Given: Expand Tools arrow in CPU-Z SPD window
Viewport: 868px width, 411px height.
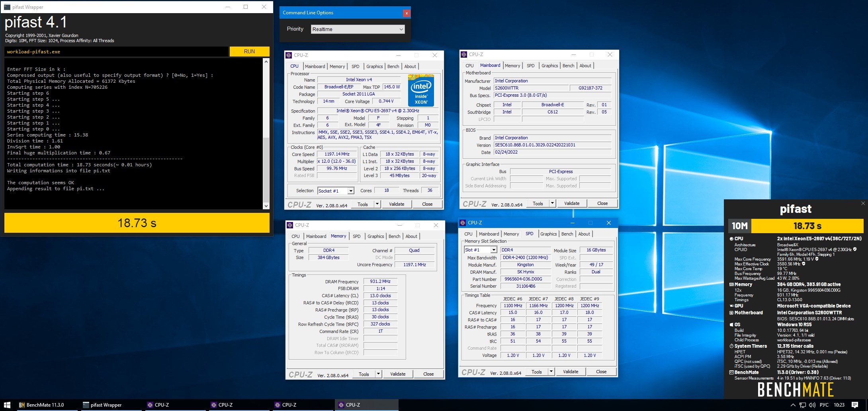Looking at the screenshot, I should (x=551, y=372).
